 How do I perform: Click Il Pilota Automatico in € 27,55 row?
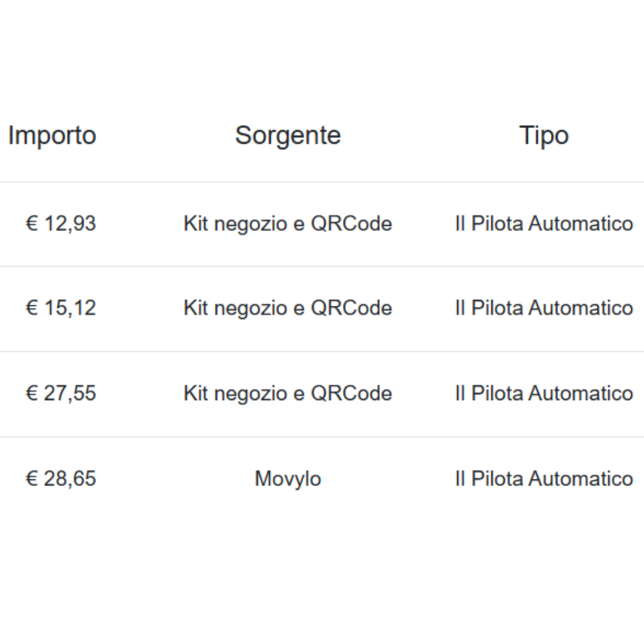[x=544, y=394]
